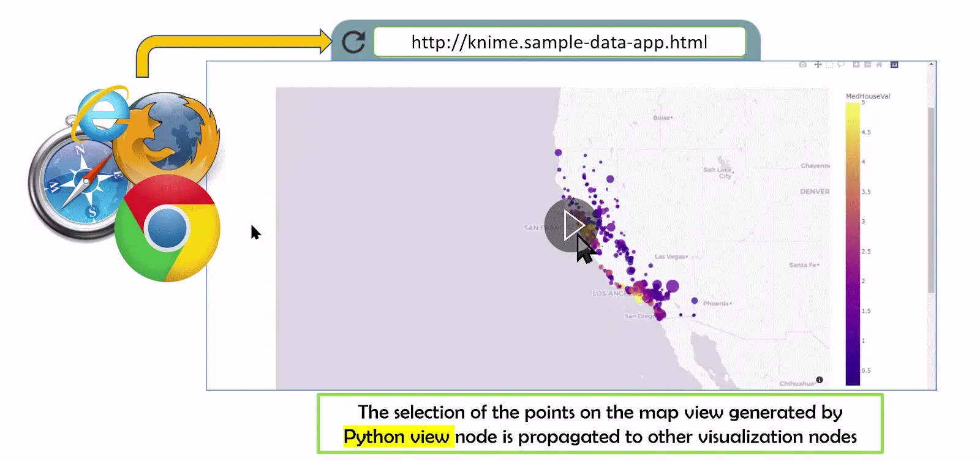Image resolution: width=980 pixels, height=461 pixels.
Task: Click the Phoenix label on the map
Action: pos(717,303)
